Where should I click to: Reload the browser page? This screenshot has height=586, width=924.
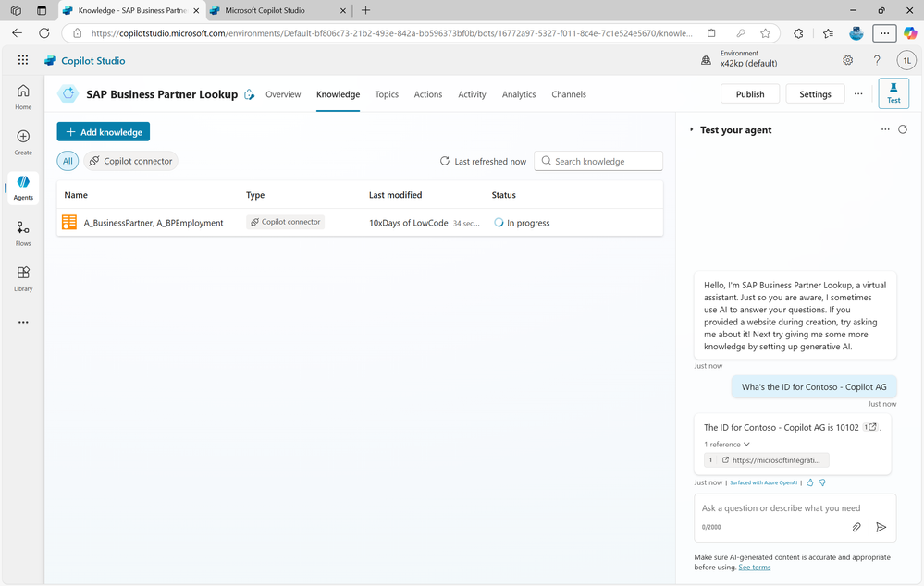pos(44,33)
